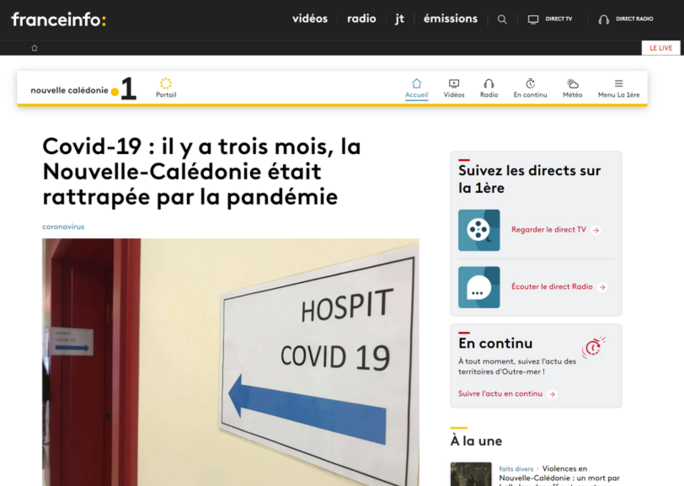Click Regarder le direct TV link

click(549, 230)
